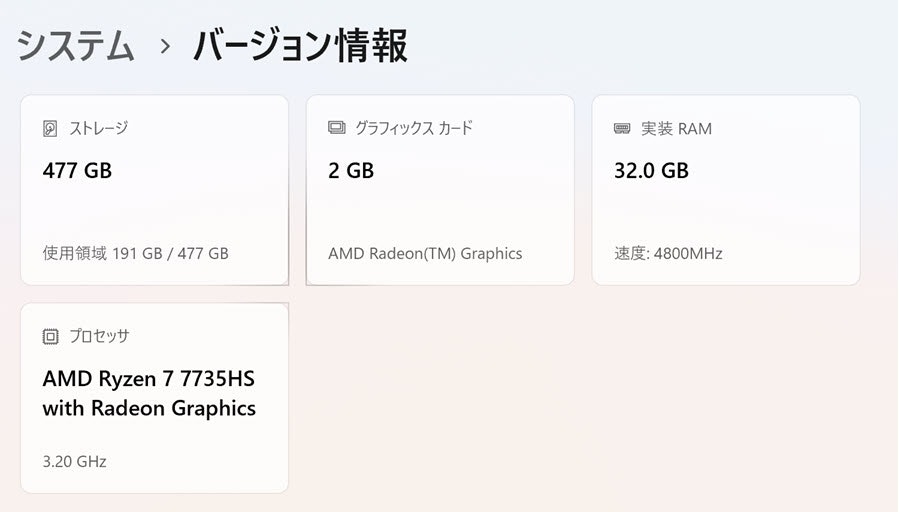Screen dimensions: 899x512
Task: Click the 477 GB storage value
Action: (77, 171)
